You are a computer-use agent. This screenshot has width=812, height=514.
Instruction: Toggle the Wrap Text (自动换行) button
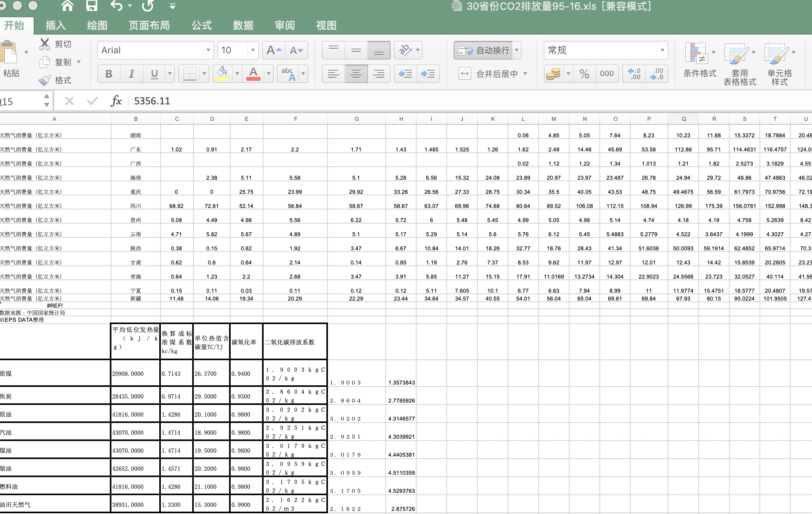[483, 50]
